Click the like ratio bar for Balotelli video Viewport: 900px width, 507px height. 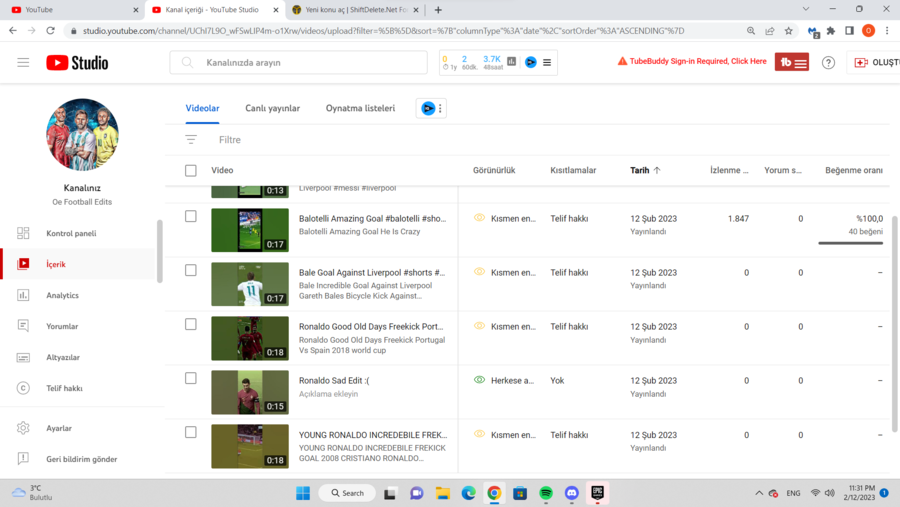point(851,243)
